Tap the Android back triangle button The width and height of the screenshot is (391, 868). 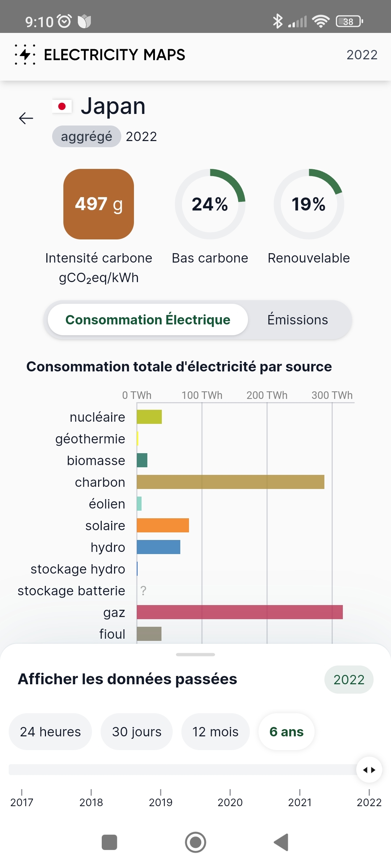tap(281, 842)
